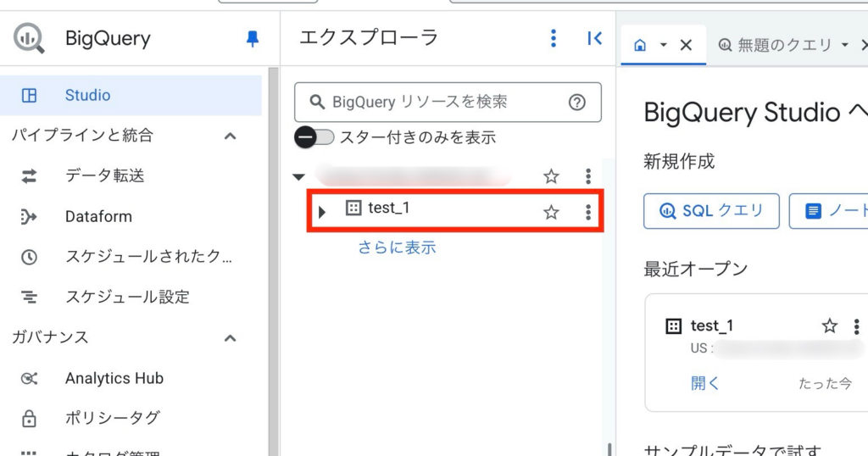Star the project in Explorer tree
868x456 pixels.
pyautogui.click(x=551, y=176)
